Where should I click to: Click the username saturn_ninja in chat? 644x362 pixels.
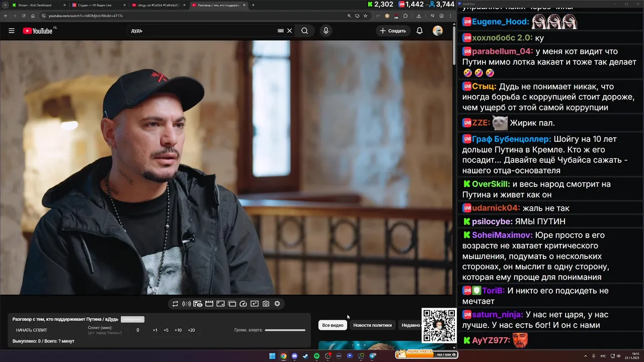pos(498,315)
